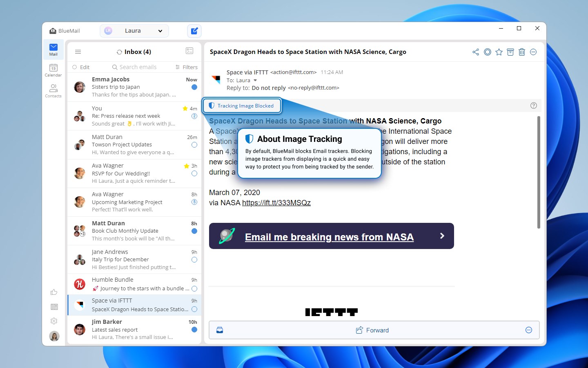Click the Search emails field

(x=138, y=67)
